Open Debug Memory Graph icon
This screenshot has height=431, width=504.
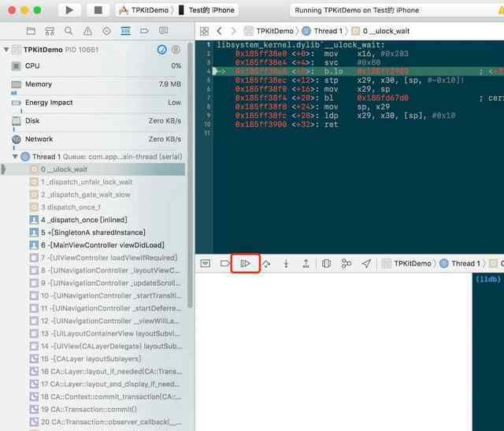coord(346,263)
